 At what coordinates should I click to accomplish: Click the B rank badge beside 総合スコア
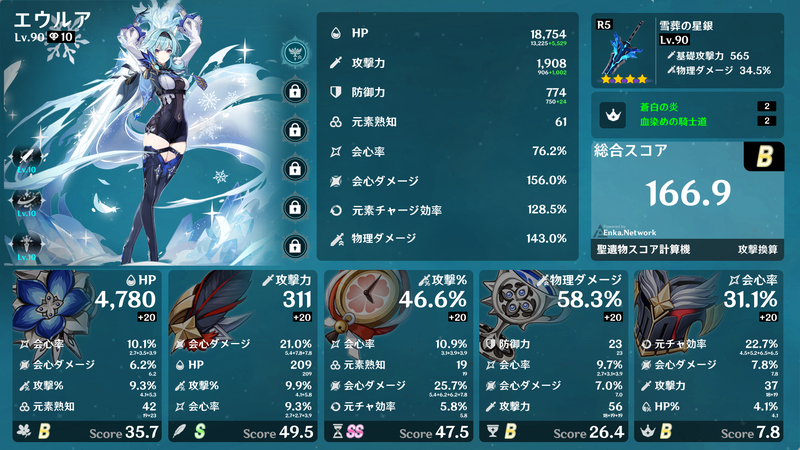pyautogui.click(x=764, y=156)
